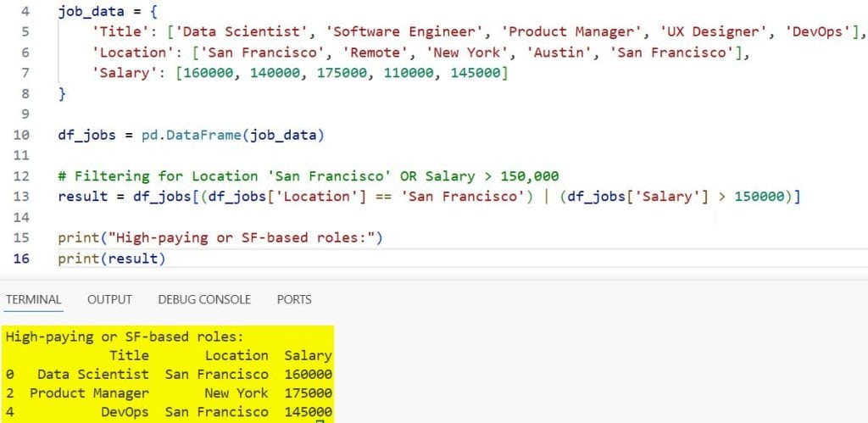Click the Salary column header in terminal
This screenshot has height=423, width=868.
click(308, 355)
